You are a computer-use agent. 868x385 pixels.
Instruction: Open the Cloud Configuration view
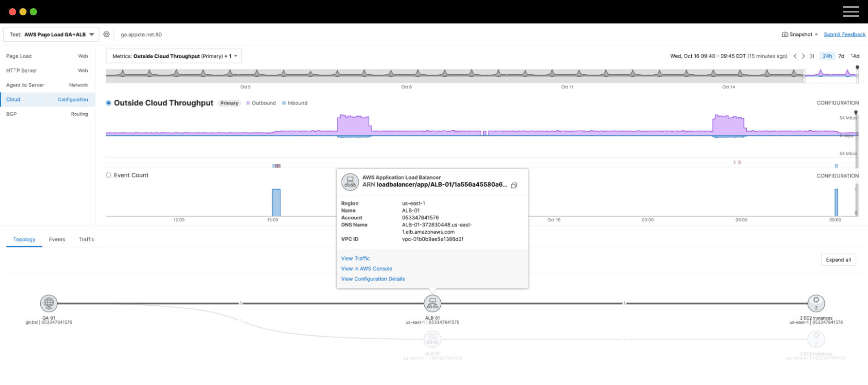[47, 99]
